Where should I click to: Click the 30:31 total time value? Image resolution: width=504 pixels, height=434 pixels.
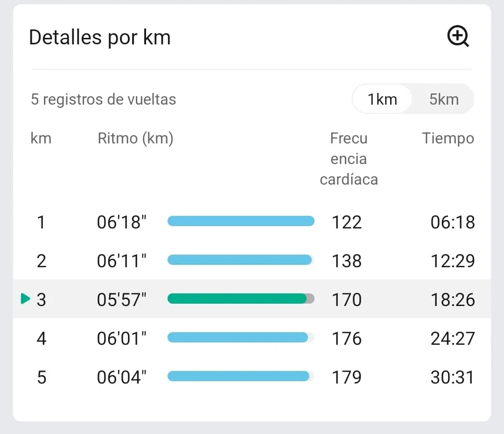coord(452,377)
